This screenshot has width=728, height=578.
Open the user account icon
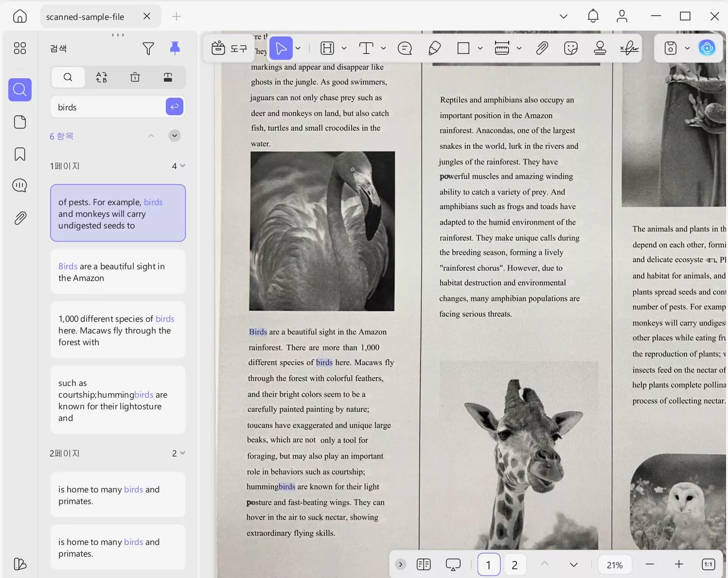pyautogui.click(x=622, y=16)
